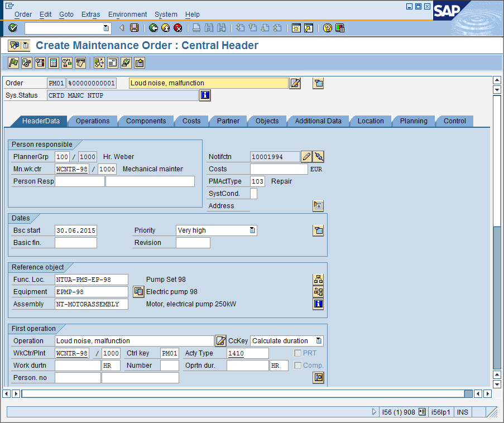Image resolution: width=504 pixels, height=423 pixels.
Task: Switch to the Planning tab
Action: (414, 121)
